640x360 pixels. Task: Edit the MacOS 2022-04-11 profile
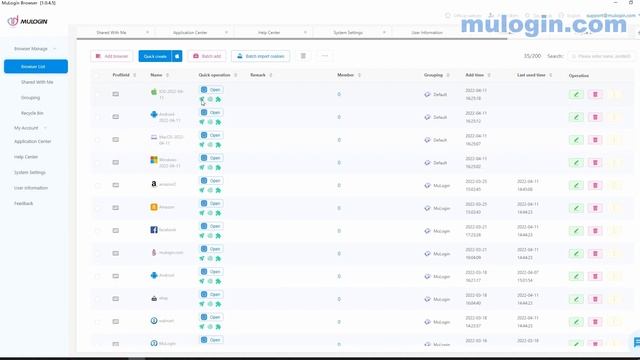tap(576, 140)
